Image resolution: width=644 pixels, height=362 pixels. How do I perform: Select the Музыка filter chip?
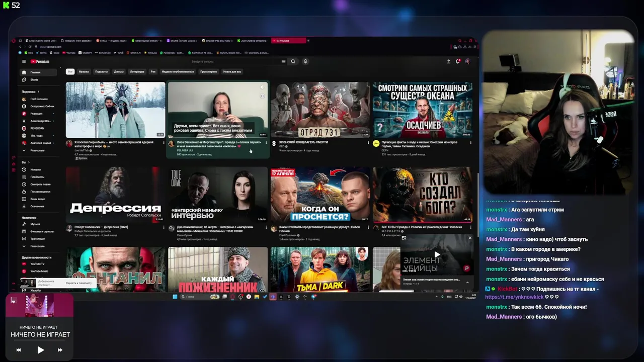(x=84, y=71)
